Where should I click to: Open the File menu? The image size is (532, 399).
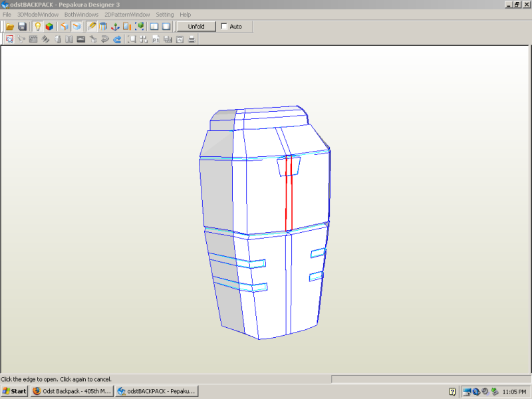pos(7,15)
